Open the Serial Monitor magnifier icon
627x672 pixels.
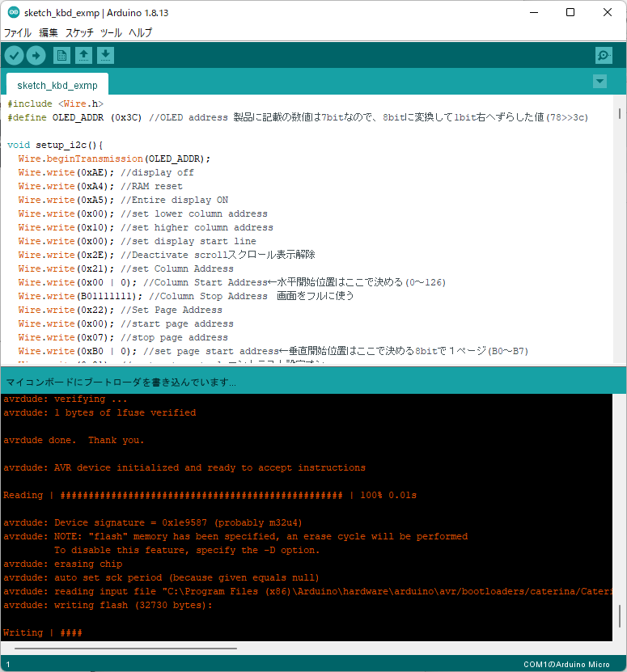(x=603, y=55)
